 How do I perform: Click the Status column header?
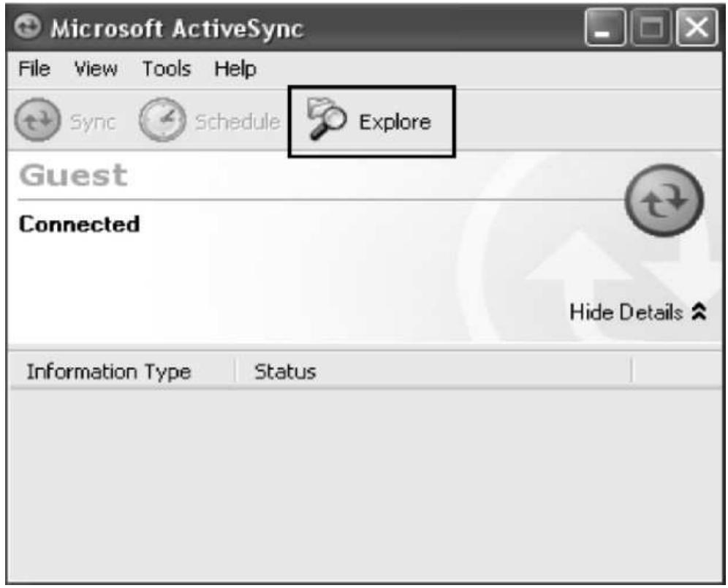(285, 372)
